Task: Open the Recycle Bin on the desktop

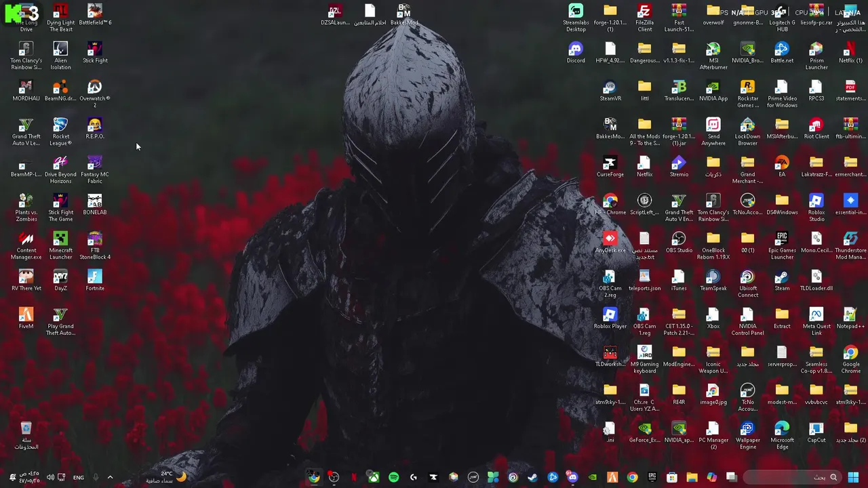Action: point(26,436)
